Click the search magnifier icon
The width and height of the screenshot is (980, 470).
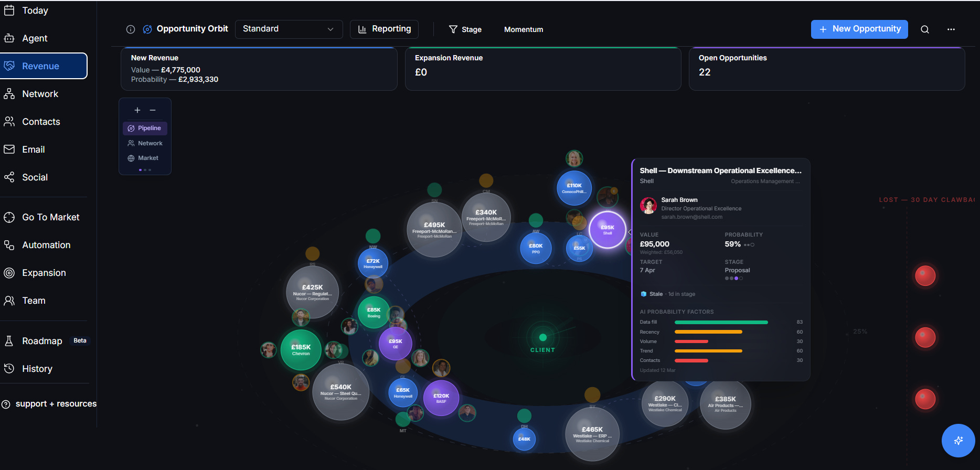pyautogui.click(x=925, y=29)
